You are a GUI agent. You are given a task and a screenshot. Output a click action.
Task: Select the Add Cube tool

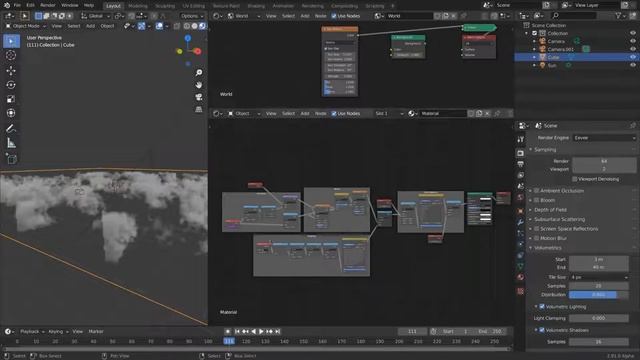point(11,158)
